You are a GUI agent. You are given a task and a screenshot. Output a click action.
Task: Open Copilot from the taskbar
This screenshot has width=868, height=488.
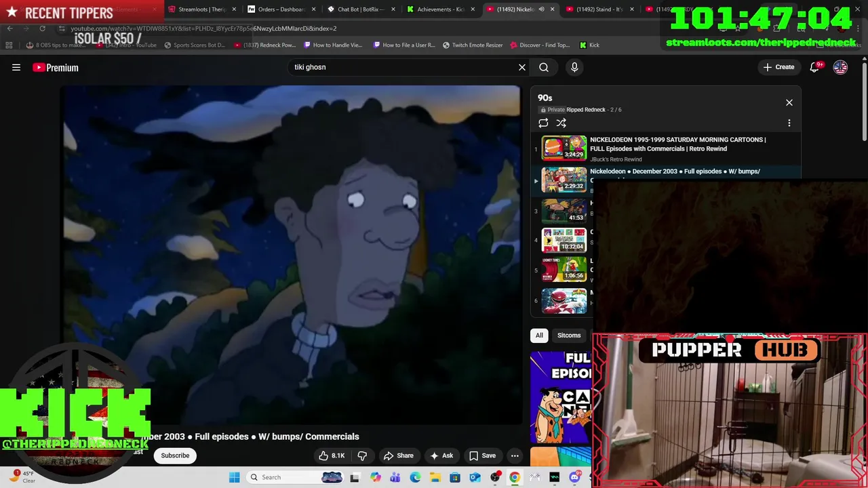(x=376, y=477)
